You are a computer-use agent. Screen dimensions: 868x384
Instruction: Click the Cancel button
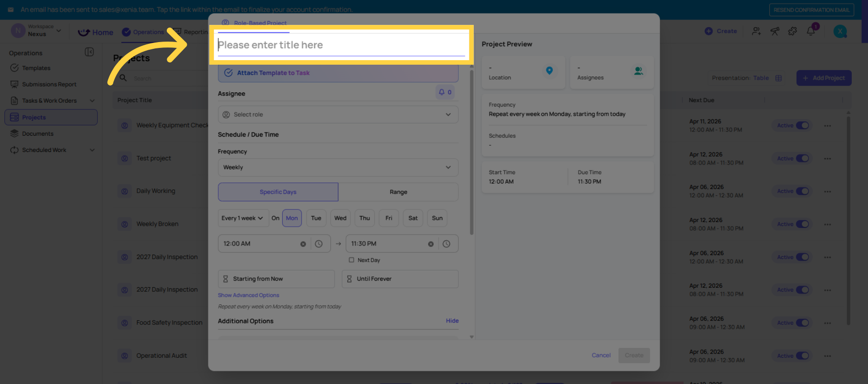[x=601, y=356]
